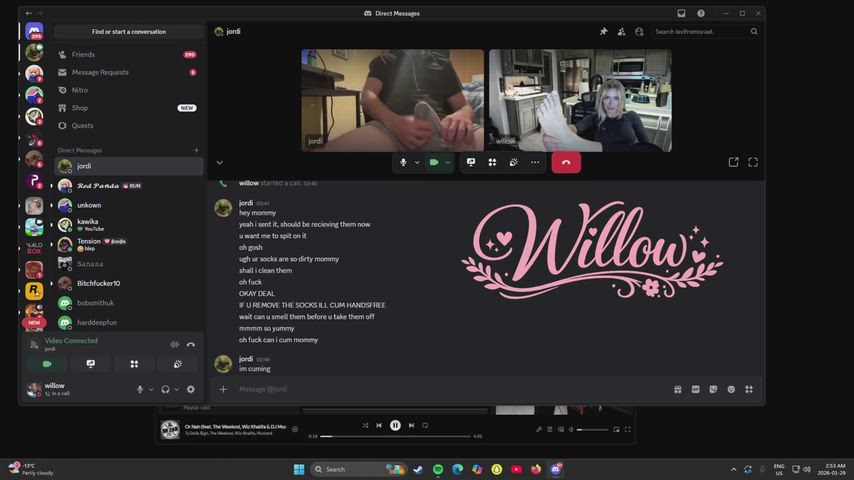Open Friends tab

click(x=129, y=54)
